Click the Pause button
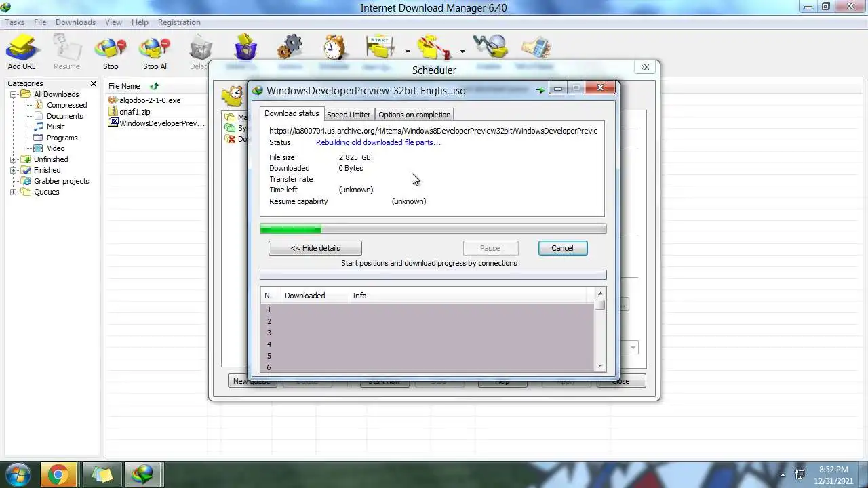 (x=490, y=248)
